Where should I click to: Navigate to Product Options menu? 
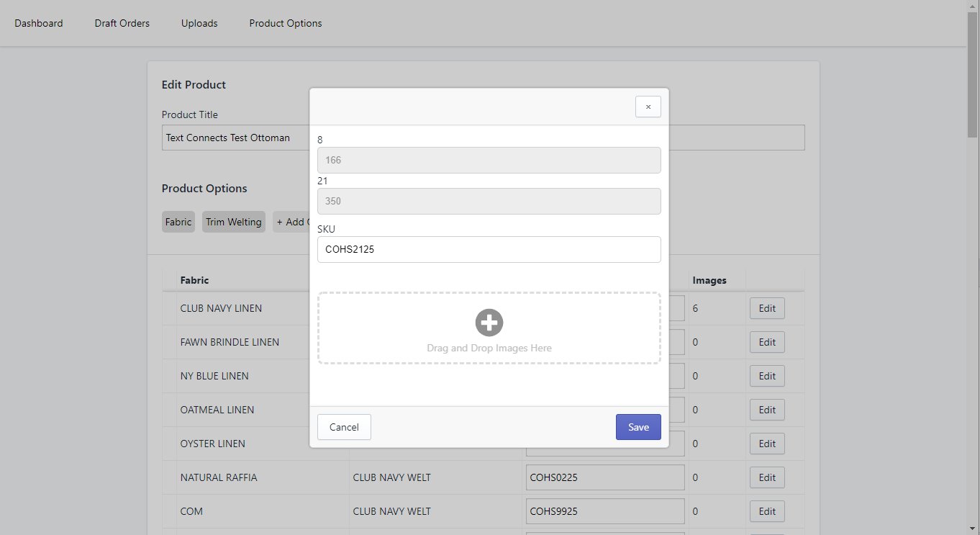point(286,23)
